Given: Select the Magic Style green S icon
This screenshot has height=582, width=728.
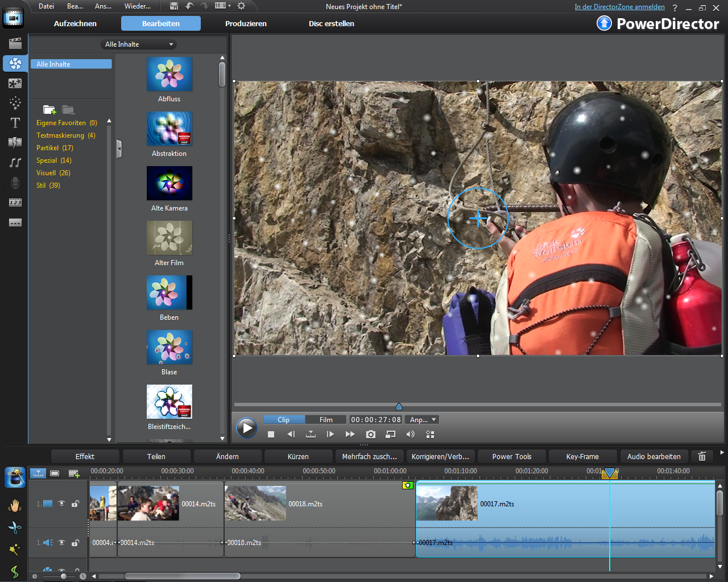Looking at the screenshot, I should point(15,571).
